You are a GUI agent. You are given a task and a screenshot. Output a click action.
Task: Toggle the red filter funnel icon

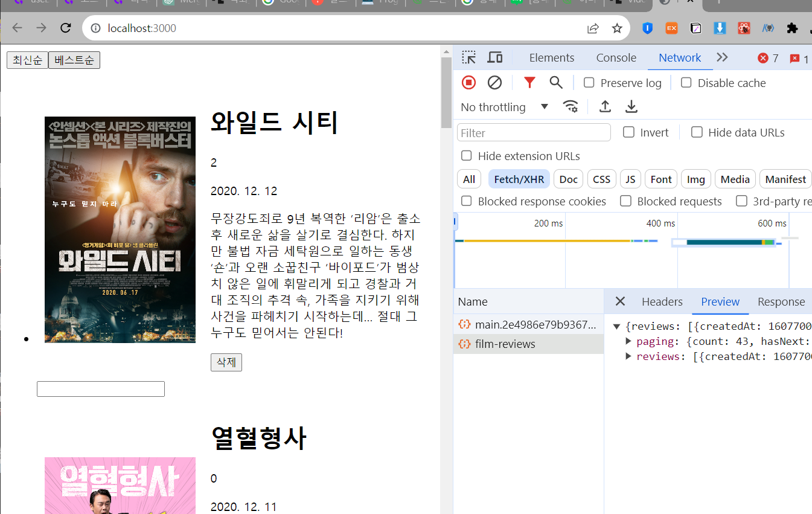(529, 83)
